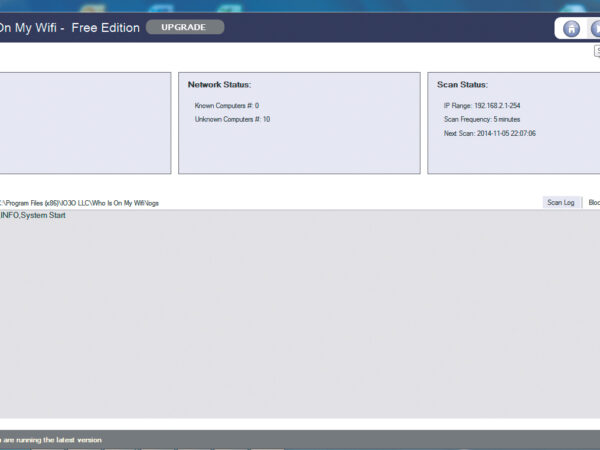
Task: Click the Known Computers count value
Action: (257, 105)
